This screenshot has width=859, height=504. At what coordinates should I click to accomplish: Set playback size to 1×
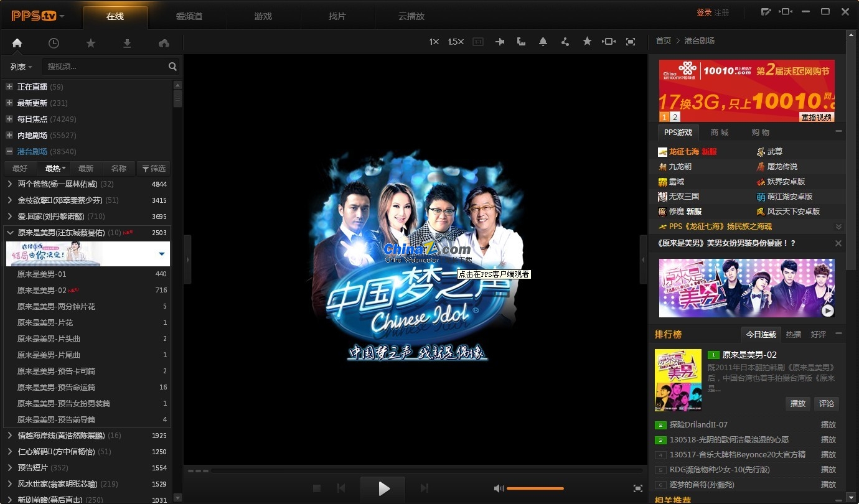click(434, 42)
